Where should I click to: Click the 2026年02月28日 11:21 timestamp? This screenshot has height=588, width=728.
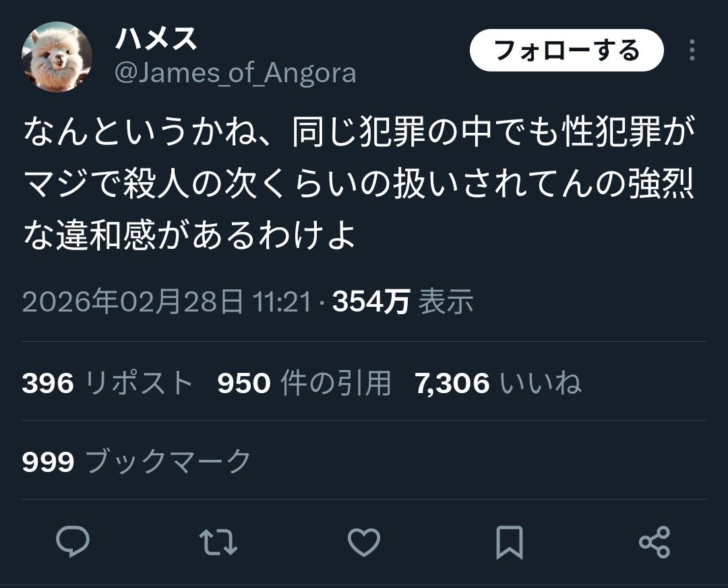point(166,301)
